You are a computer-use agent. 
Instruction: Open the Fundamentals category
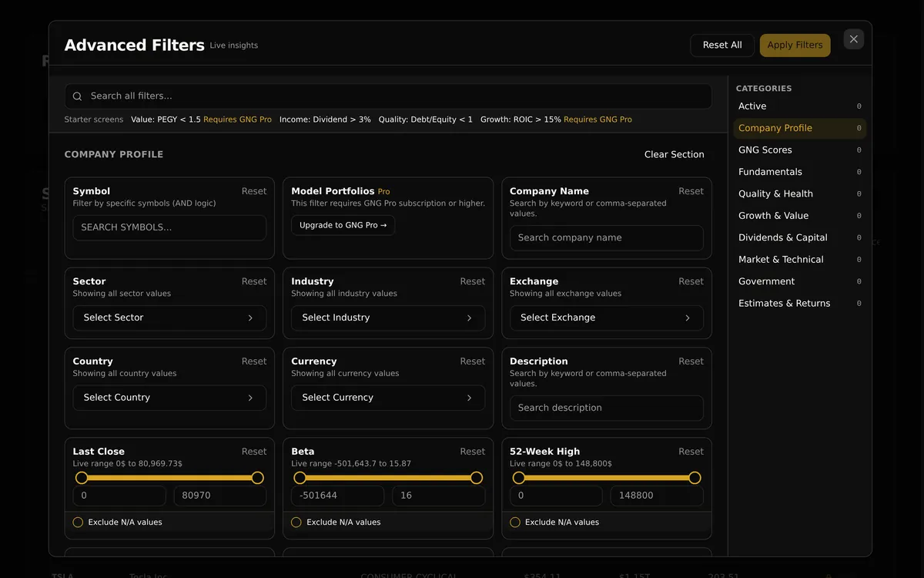[799, 172]
